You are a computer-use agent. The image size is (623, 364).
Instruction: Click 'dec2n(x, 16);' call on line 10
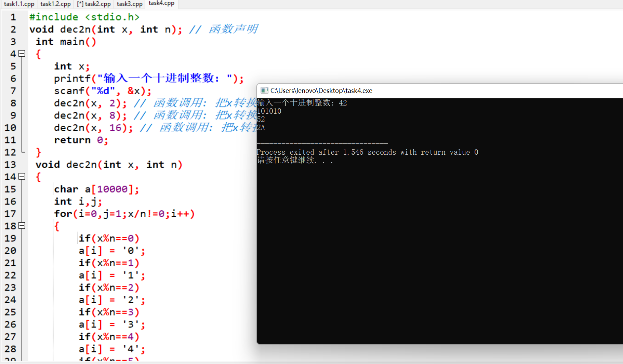[93, 128]
